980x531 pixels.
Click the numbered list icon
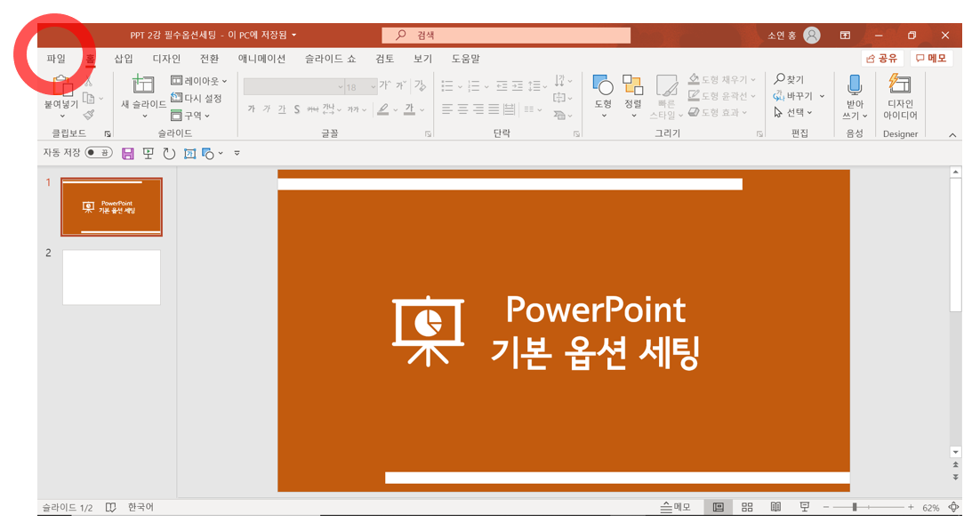click(x=474, y=85)
